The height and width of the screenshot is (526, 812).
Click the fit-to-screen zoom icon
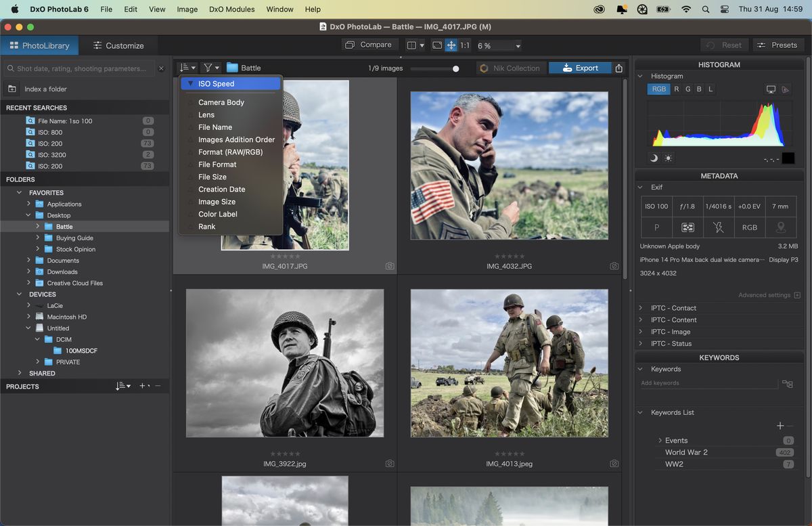click(x=437, y=45)
